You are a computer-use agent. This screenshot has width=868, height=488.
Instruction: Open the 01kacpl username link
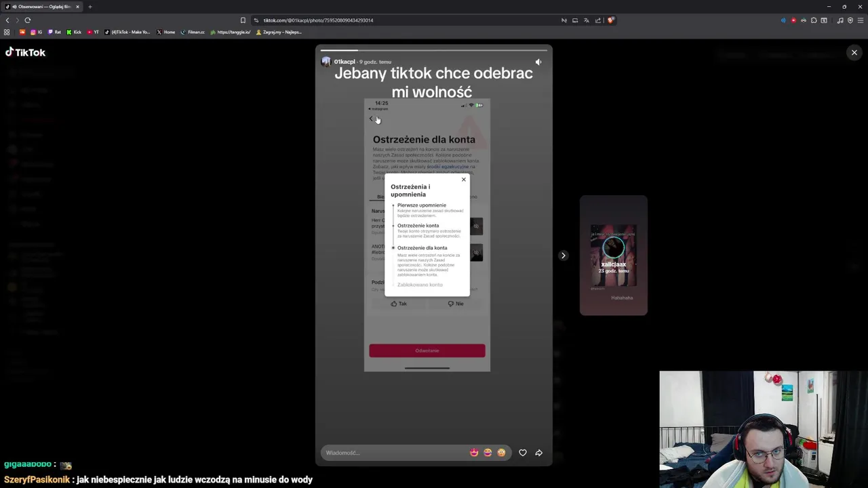click(344, 62)
